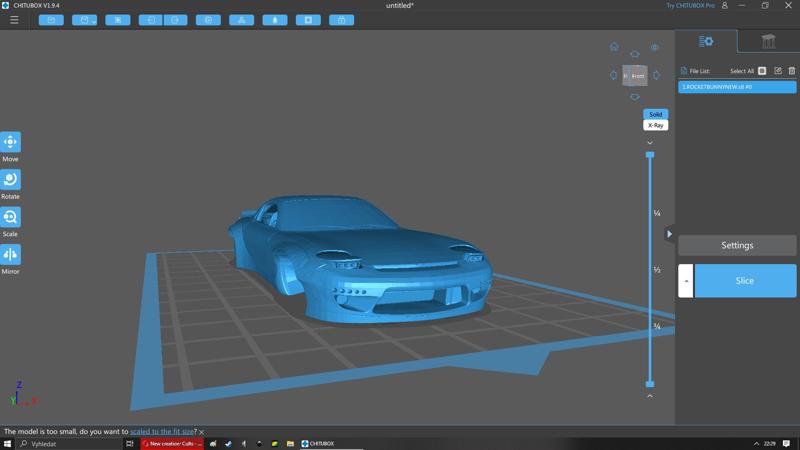Click Try CHITUBOX Pro link
800x450 pixels.
pos(690,6)
